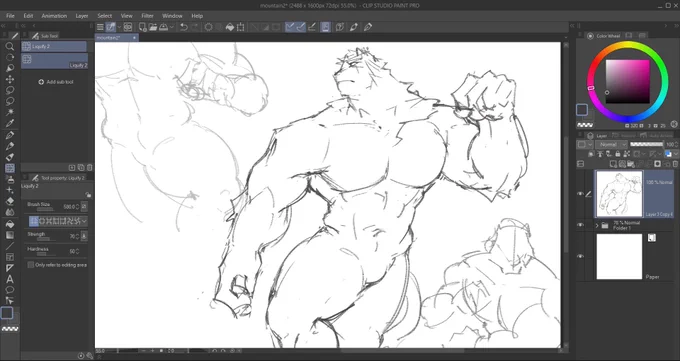680x361 pixels.
Task: Select second Liquify 2 sub tool entry
Action: pos(55,61)
